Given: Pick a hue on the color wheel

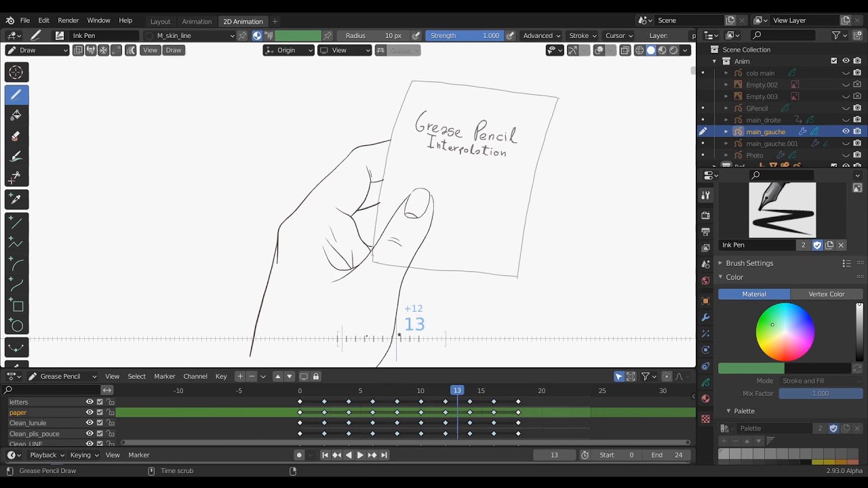Looking at the screenshot, I should 785,332.
